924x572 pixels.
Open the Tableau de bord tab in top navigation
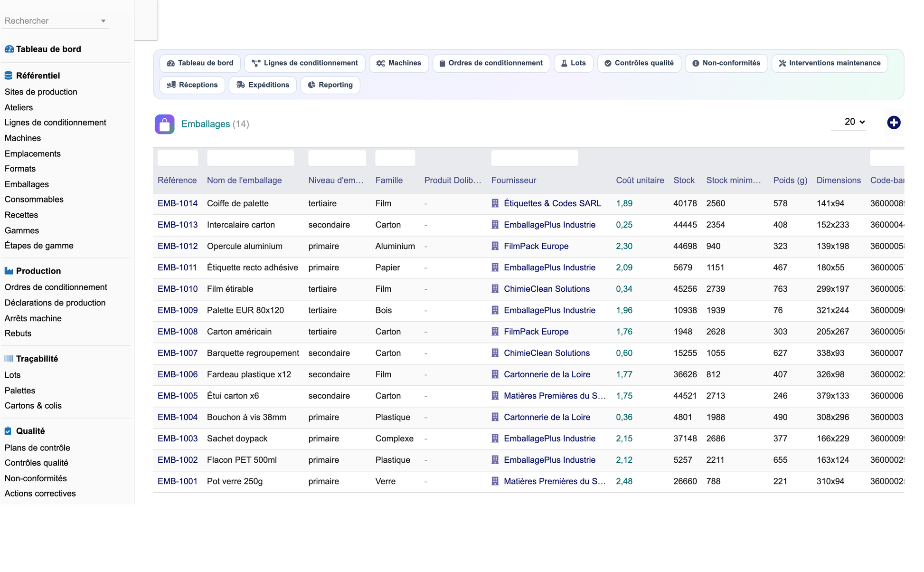pos(200,63)
